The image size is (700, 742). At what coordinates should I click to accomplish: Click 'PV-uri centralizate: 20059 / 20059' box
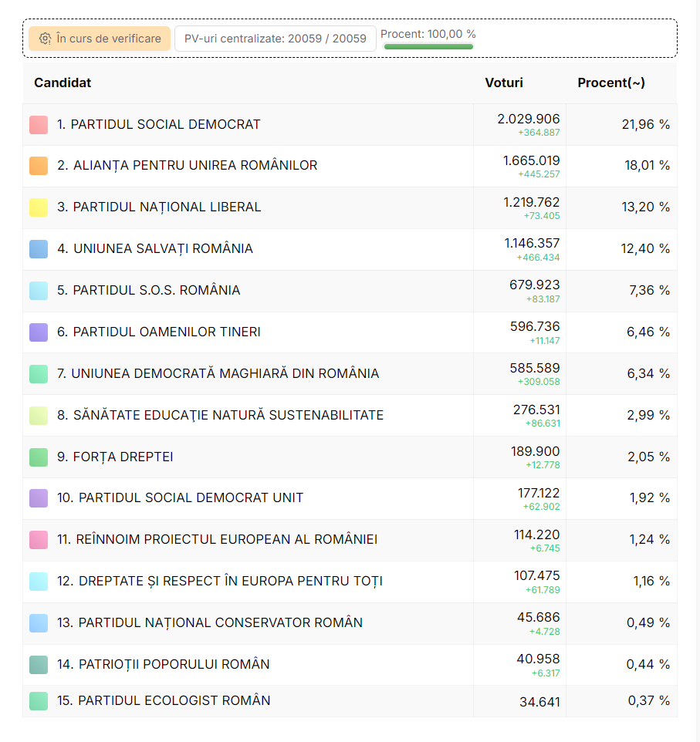(x=276, y=39)
